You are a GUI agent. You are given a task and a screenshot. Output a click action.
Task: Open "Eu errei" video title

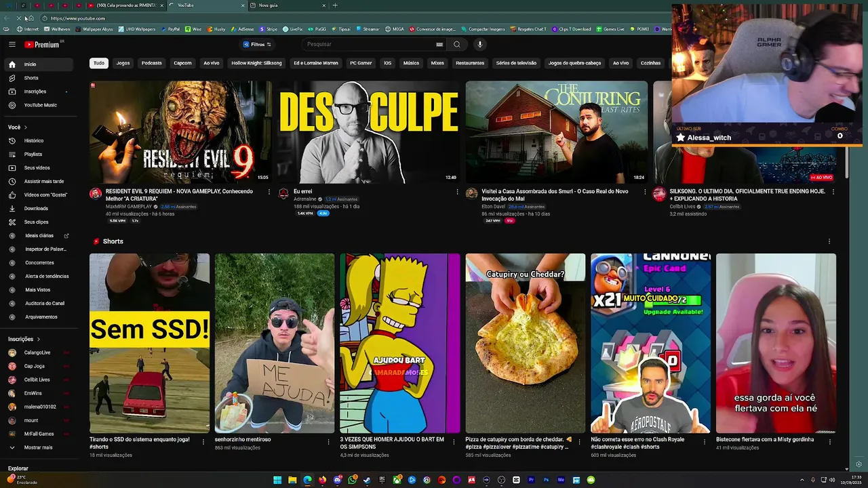[303, 191]
